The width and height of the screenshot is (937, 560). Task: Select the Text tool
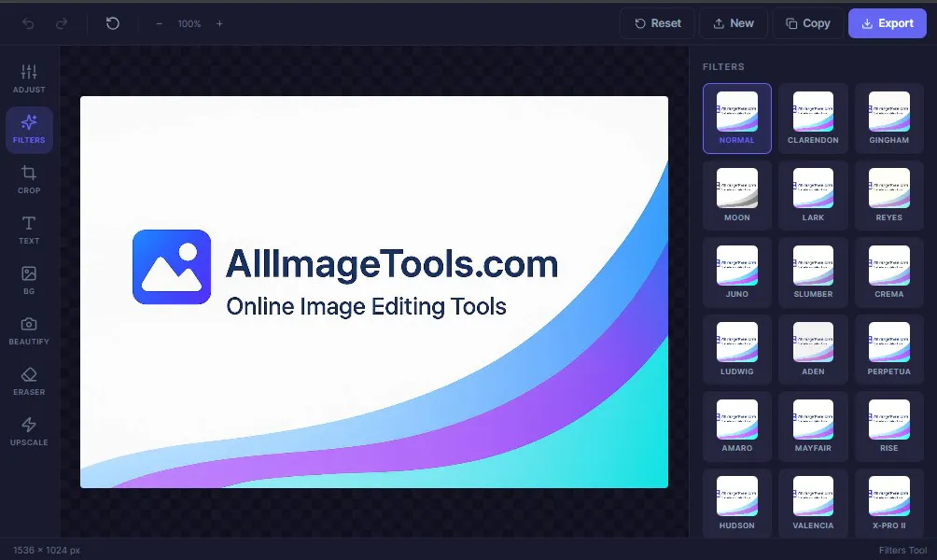(x=29, y=231)
